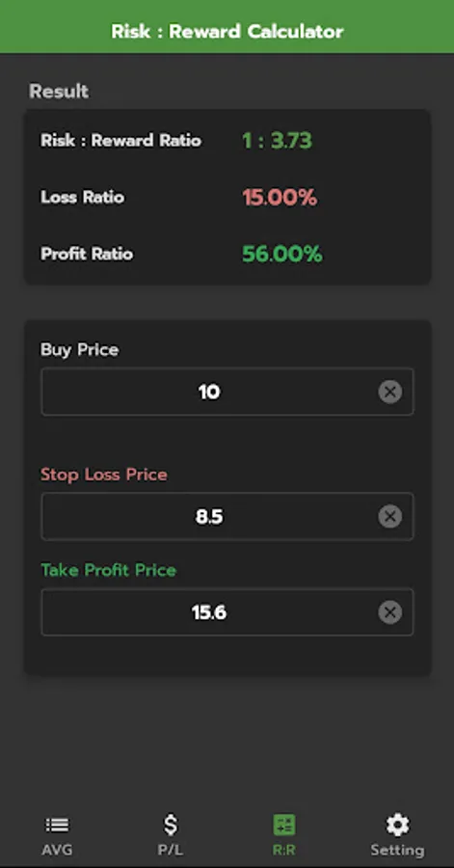454x868 pixels.
Task: Tap the Risk : Reward Calculator header
Action: point(227,31)
